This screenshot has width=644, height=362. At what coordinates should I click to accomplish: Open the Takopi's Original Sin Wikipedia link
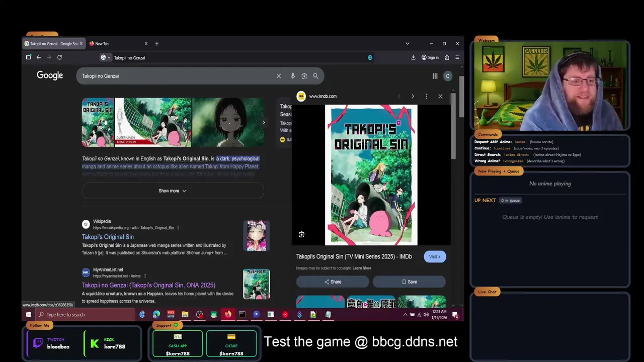108,237
